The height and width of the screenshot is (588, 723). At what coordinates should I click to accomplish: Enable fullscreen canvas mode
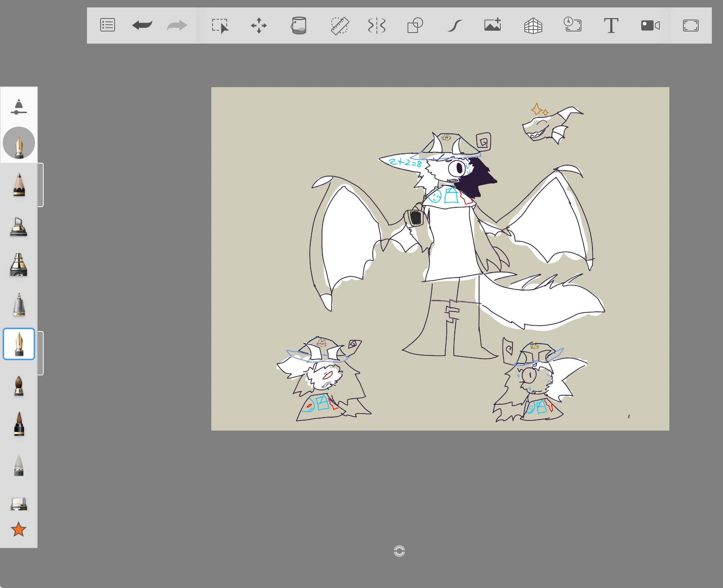pyautogui.click(x=692, y=25)
